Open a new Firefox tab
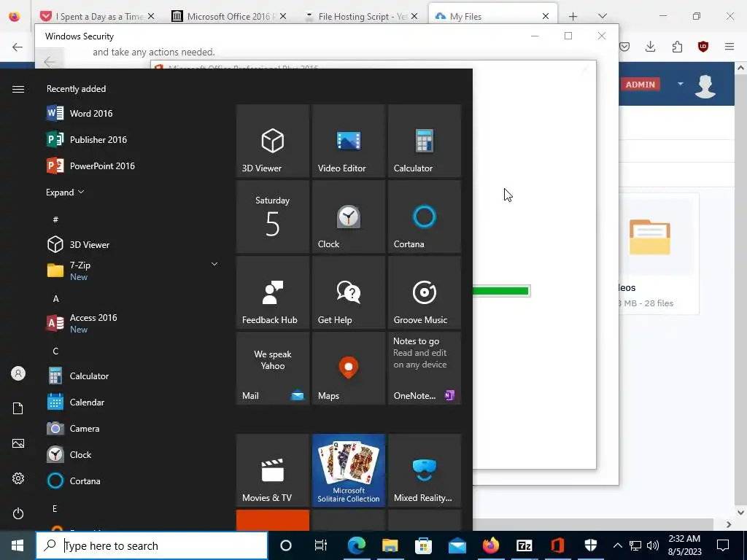Image resolution: width=747 pixels, height=560 pixels. (573, 16)
